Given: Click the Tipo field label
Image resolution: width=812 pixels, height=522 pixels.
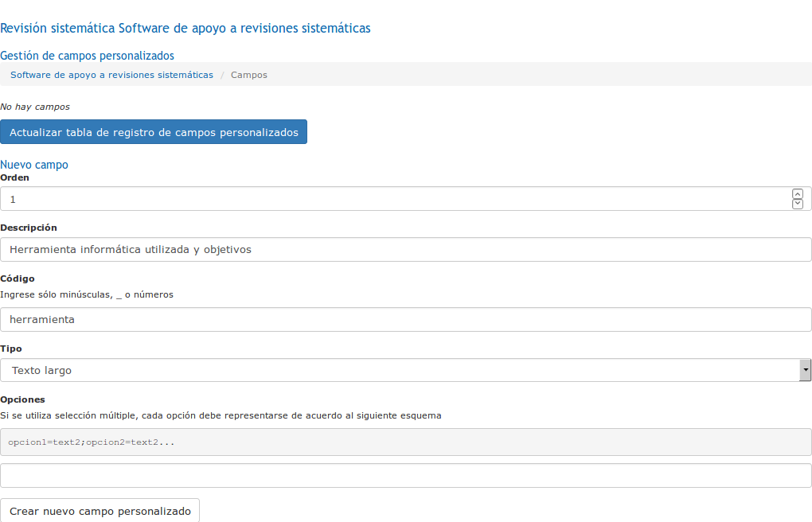Looking at the screenshot, I should (11, 349).
